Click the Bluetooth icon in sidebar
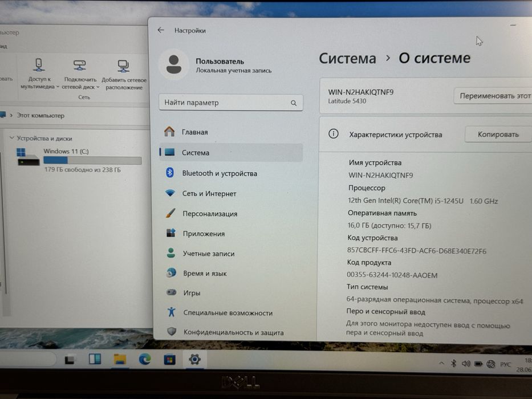Screen dimensions: 532x399 pos(170,173)
